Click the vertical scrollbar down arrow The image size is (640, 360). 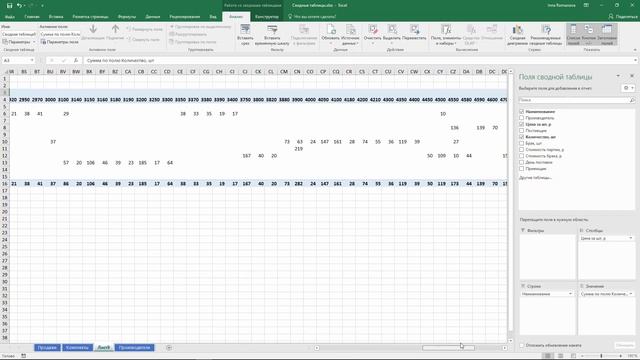(x=510, y=340)
